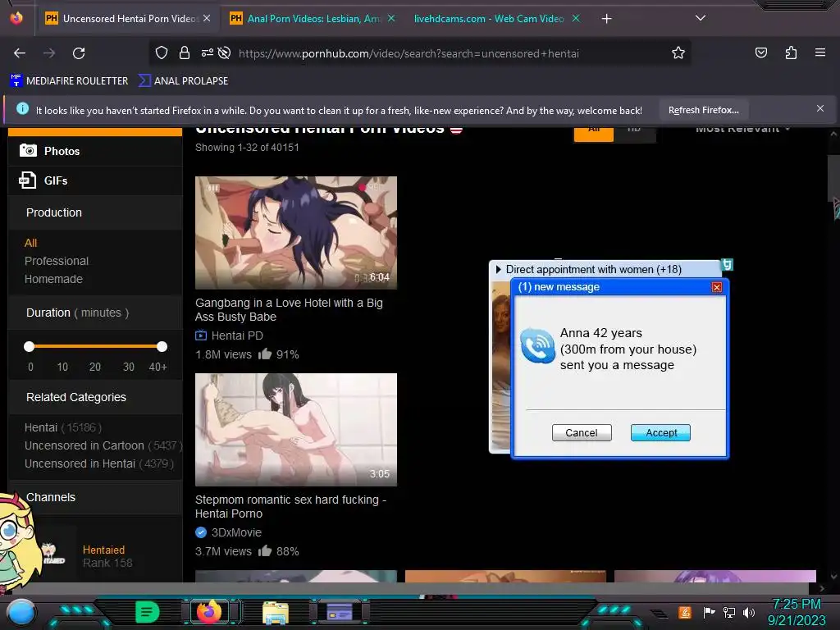Bookmark this page with the star icon
This screenshot has height=630, width=840.
coord(678,52)
